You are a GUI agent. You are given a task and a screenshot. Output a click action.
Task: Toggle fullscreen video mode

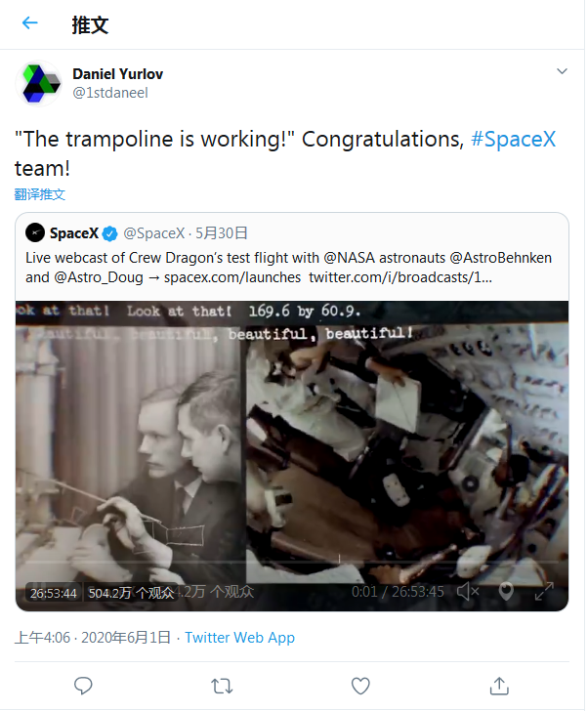543,591
